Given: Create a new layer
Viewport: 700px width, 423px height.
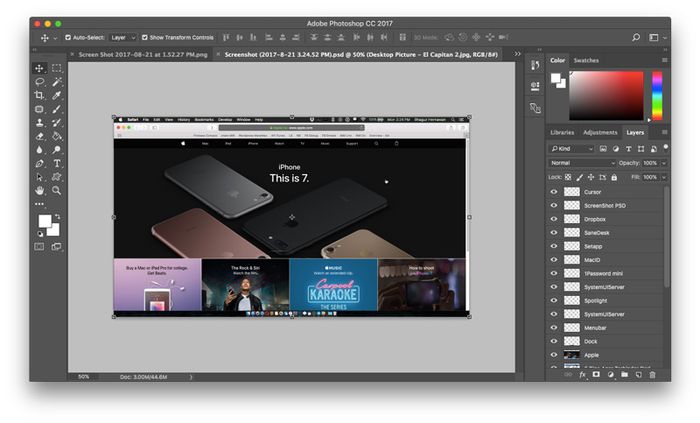Looking at the screenshot, I should click(x=638, y=375).
